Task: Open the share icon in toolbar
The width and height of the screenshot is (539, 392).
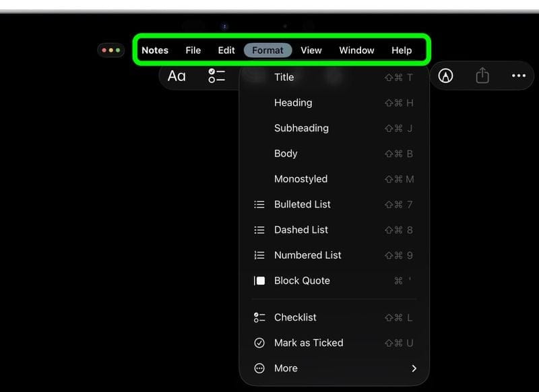Action: point(482,76)
